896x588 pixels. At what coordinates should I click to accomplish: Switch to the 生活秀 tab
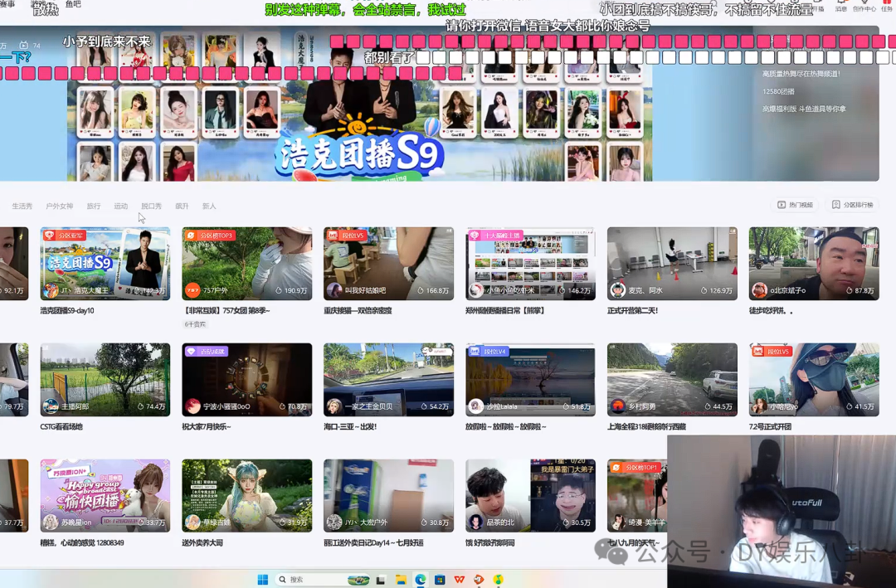coord(22,207)
